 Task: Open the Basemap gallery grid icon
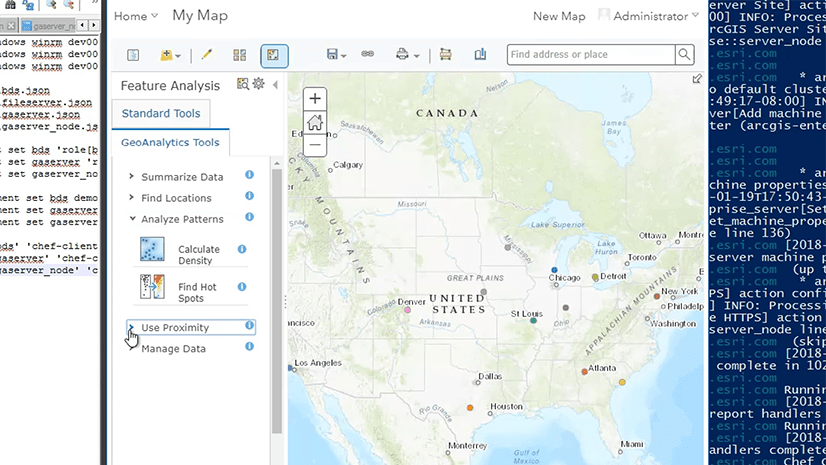pos(240,55)
